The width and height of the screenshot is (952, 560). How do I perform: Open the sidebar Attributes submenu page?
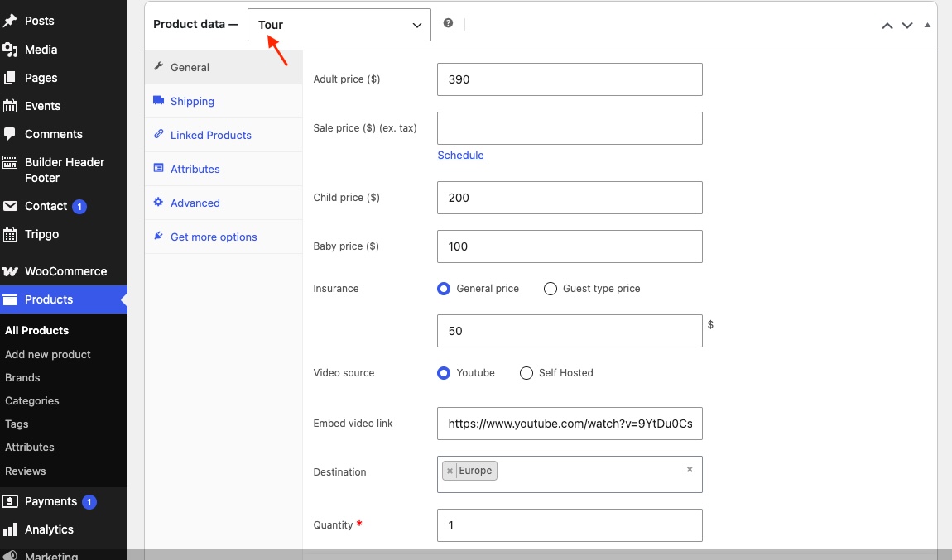click(30, 448)
